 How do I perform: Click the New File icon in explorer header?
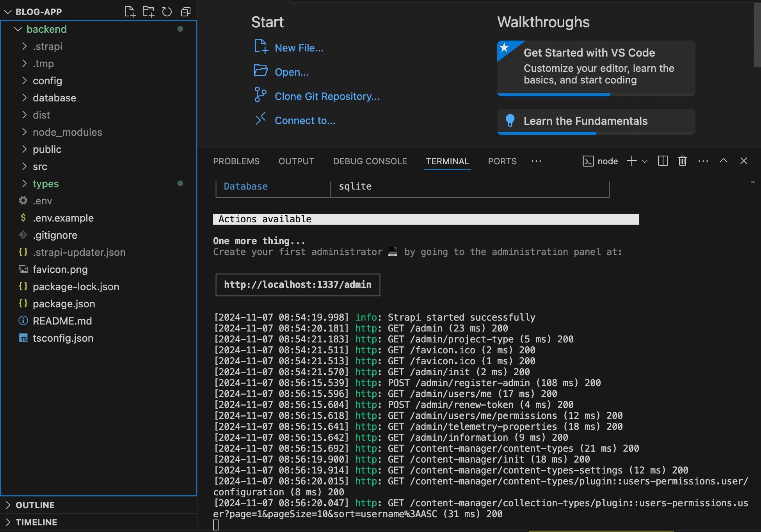coord(130,12)
